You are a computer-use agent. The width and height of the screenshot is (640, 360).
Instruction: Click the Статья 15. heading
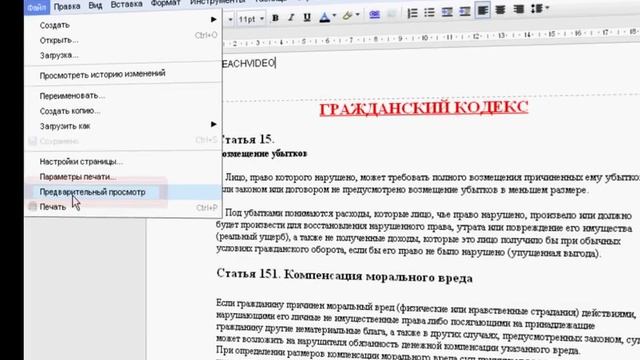[247, 140]
